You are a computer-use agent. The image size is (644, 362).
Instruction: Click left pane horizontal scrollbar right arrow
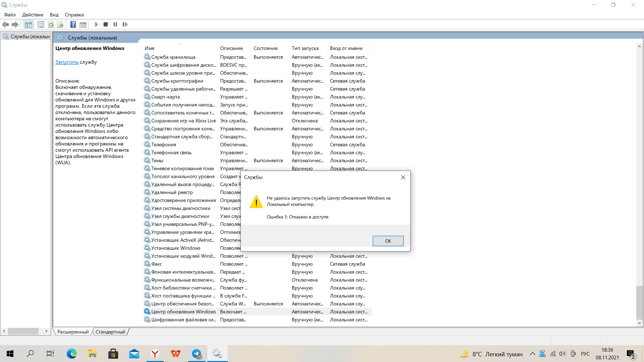coord(46,331)
